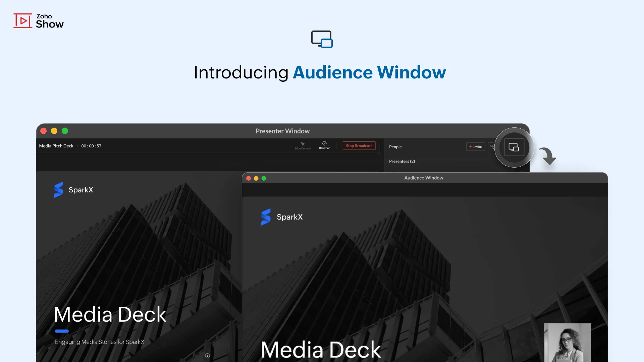Copy link via chain icon beside Invite
This screenshot has width=644, height=362.
pyautogui.click(x=492, y=147)
